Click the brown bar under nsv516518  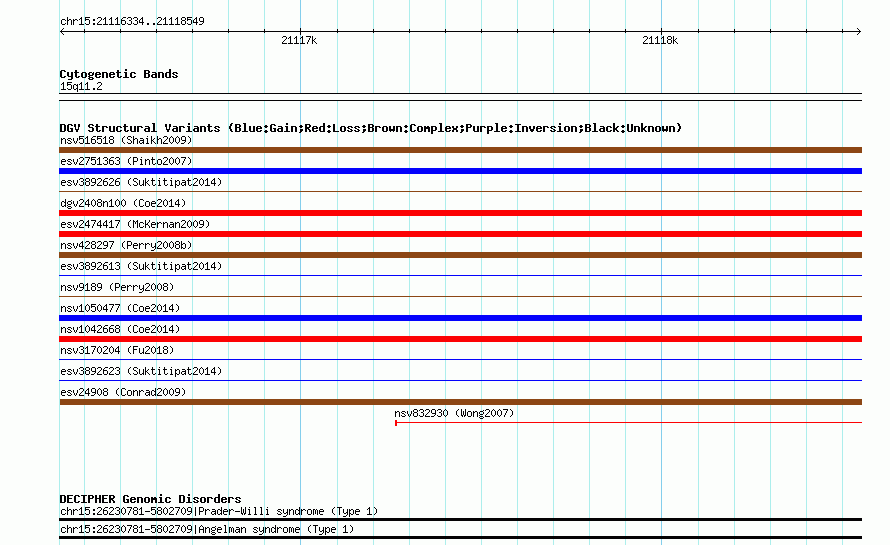(460, 150)
